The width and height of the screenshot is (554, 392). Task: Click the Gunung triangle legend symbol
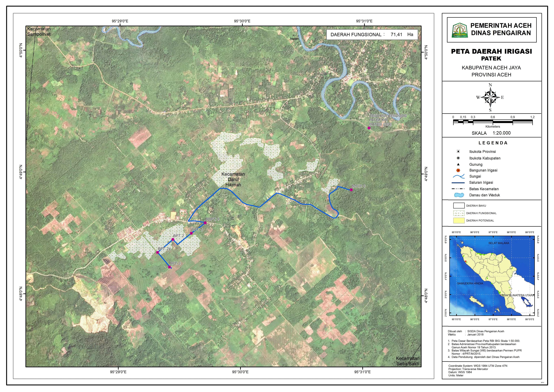(458, 164)
